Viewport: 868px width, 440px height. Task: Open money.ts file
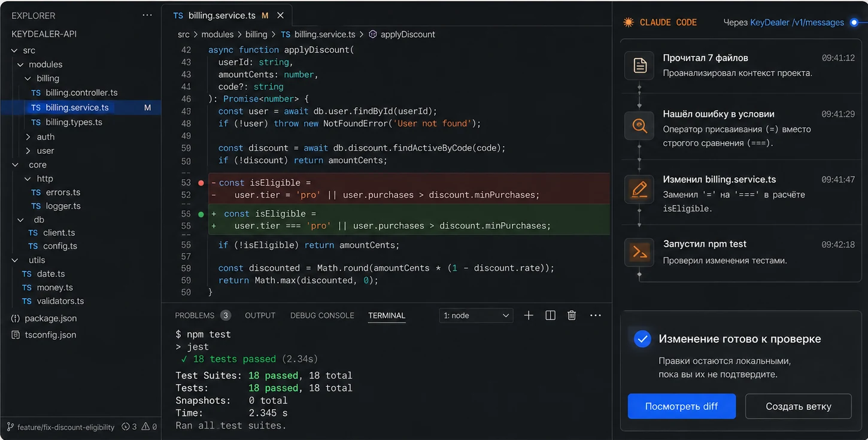tap(54, 287)
